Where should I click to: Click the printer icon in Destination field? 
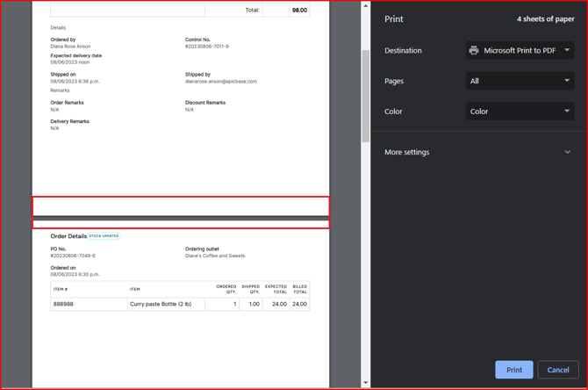click(474, 50)
